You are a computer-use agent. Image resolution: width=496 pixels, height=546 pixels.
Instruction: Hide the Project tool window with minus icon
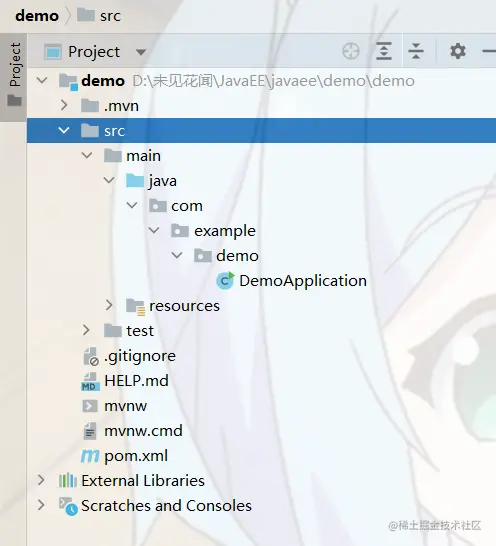[x=489, y=52]
